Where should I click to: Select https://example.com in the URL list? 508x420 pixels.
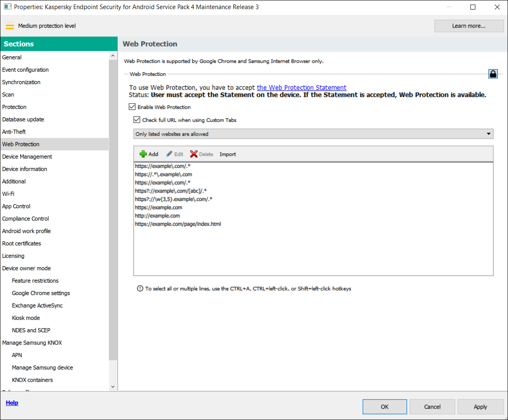(x=158, y=207)
